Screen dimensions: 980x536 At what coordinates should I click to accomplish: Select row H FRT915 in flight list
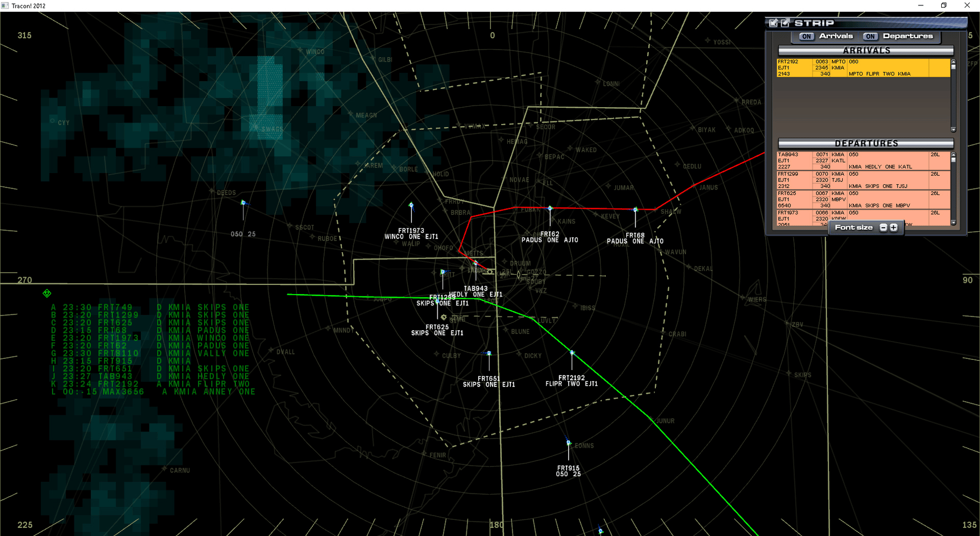click(x=121, y=361)
